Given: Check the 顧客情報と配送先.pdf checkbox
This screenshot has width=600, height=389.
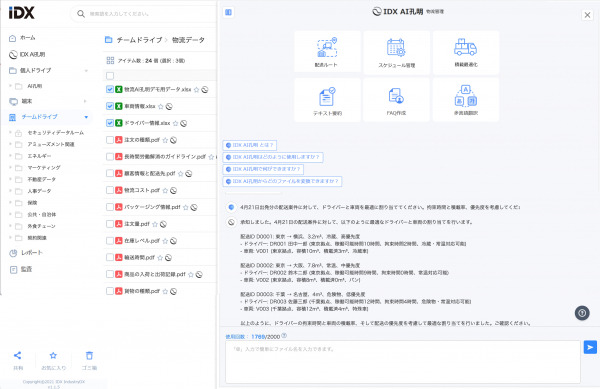Looking at the screenshot, I should pos(110,173).
